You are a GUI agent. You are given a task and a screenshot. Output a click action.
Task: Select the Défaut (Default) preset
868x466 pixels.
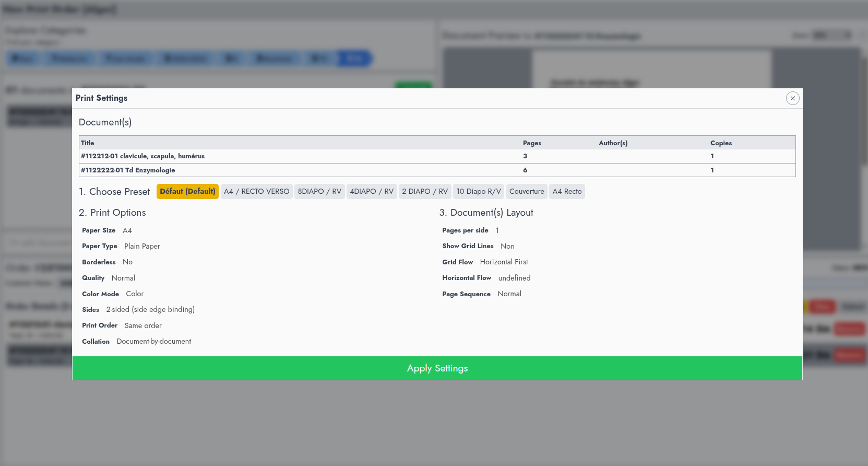click(x=187, y=191)
